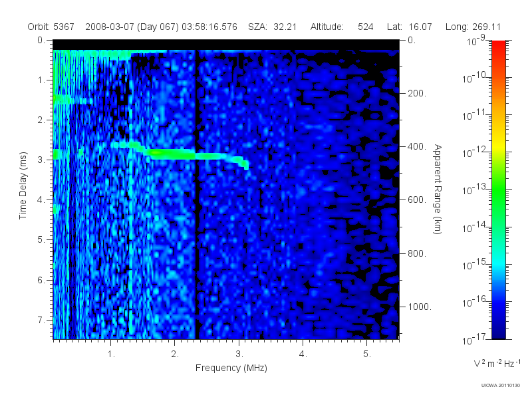This screenshot has width=532, height=399.
Task: Click the bright green echo trace near 2 MHz
Action: coord(172,154)
